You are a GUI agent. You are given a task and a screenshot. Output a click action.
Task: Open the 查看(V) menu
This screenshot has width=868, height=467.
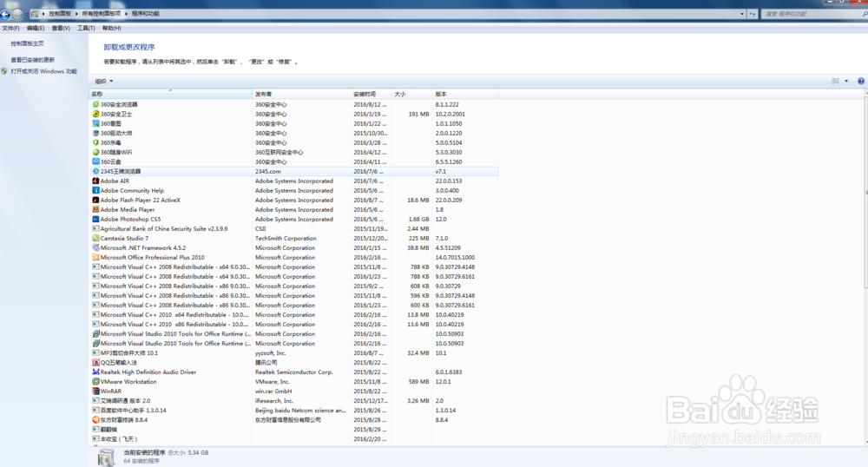click(61, 29)
